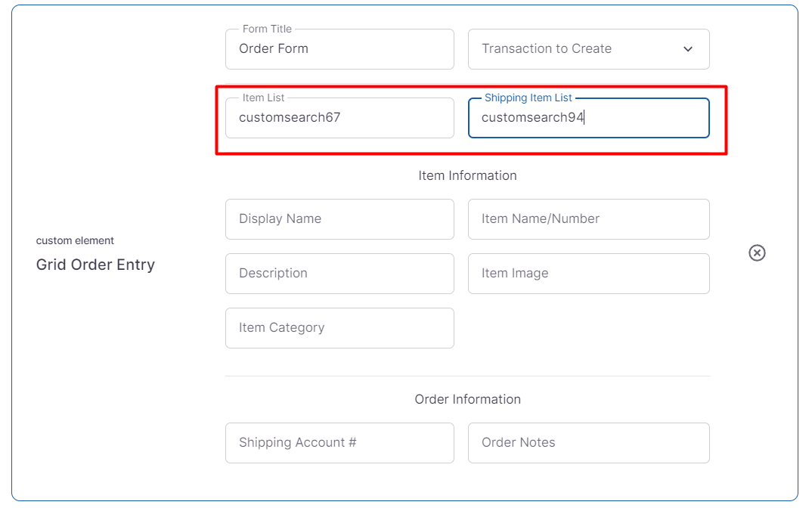Focus the Description input
This screenshot has width=812, height=511.
tap(339, 274)
